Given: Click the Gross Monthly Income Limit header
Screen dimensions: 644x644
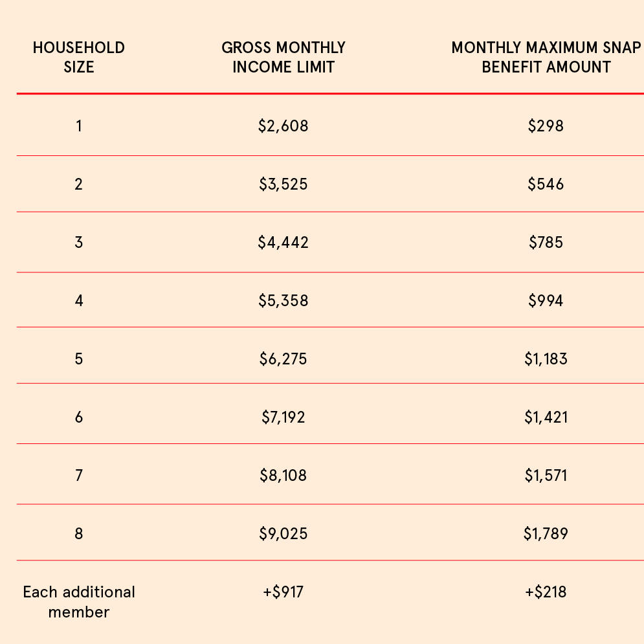Looking at the screenshot, I should tap(283, 57).
